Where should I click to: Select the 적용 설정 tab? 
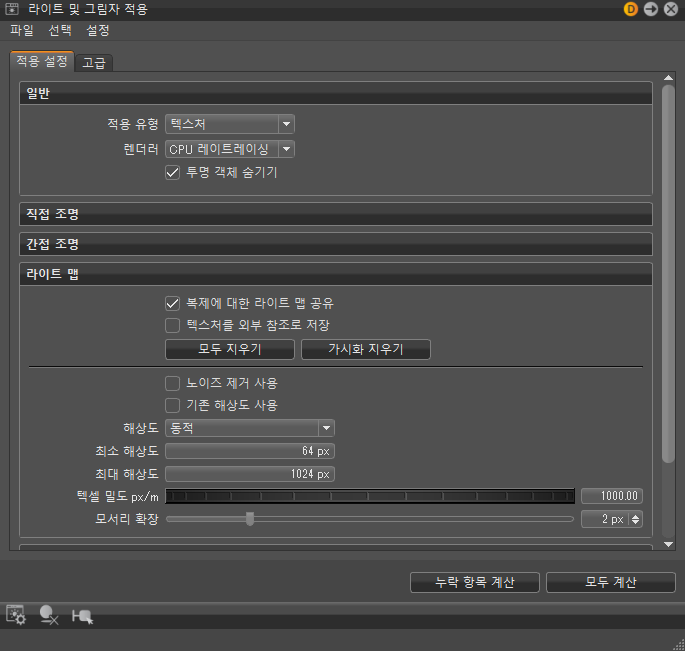click(x=42, y=61)
